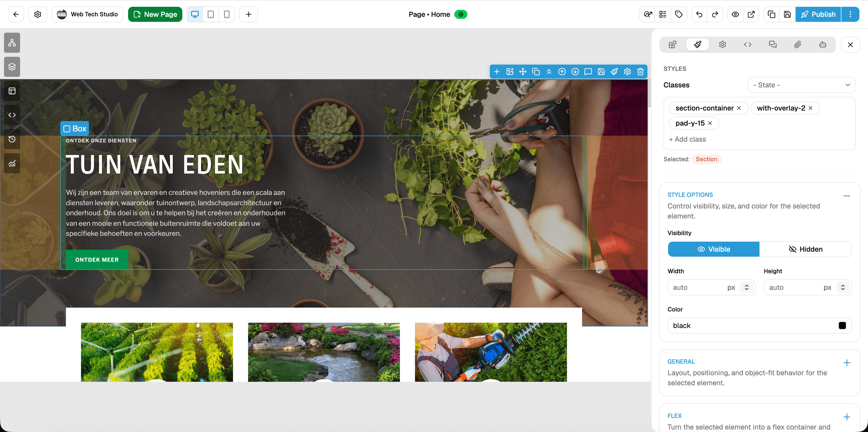Delete section with trash icon
This screenshot has height=432, width=868.
click(x=640, y=71)
